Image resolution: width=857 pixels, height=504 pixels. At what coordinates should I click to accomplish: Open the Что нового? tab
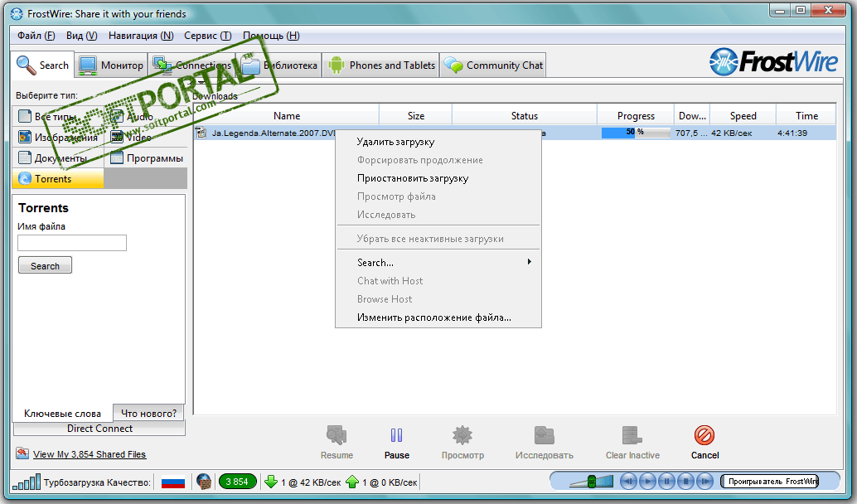click(x=148, y=414)
